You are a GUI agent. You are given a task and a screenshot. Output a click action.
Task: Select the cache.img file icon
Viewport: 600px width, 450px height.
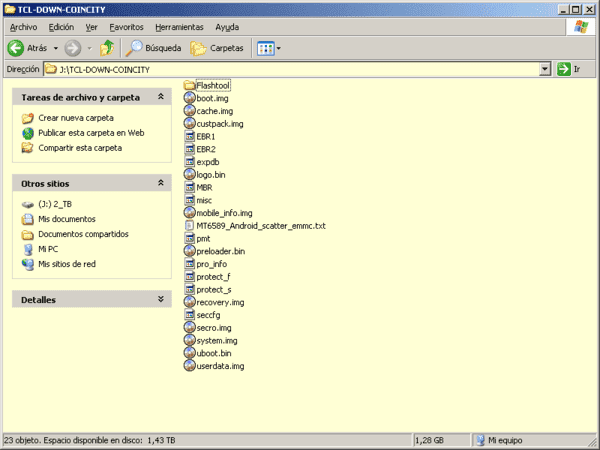click(x=189, y=111)
